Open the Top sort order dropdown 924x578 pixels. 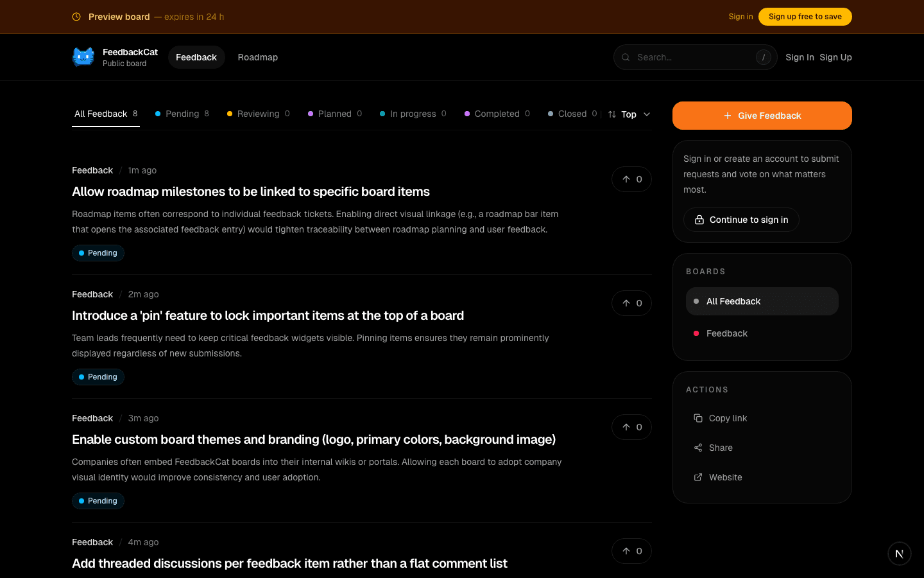[x=629, y=114]
